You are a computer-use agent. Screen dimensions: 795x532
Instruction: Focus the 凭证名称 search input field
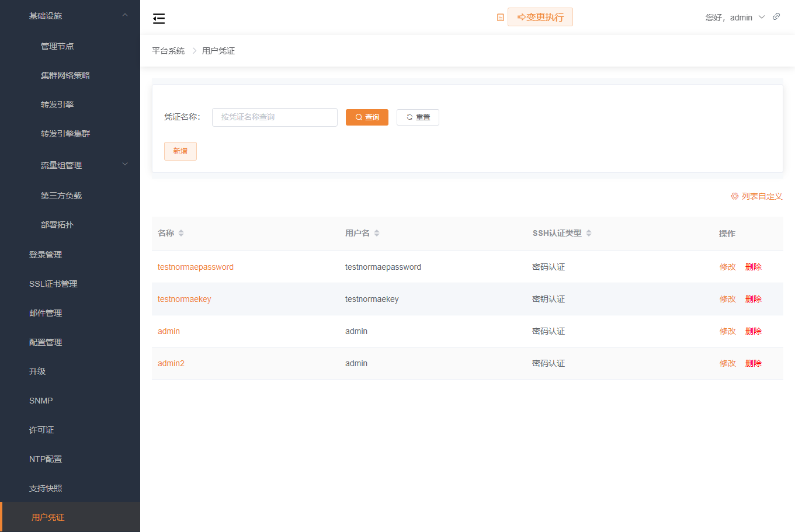pyautogui.click(x=275, y=117)
